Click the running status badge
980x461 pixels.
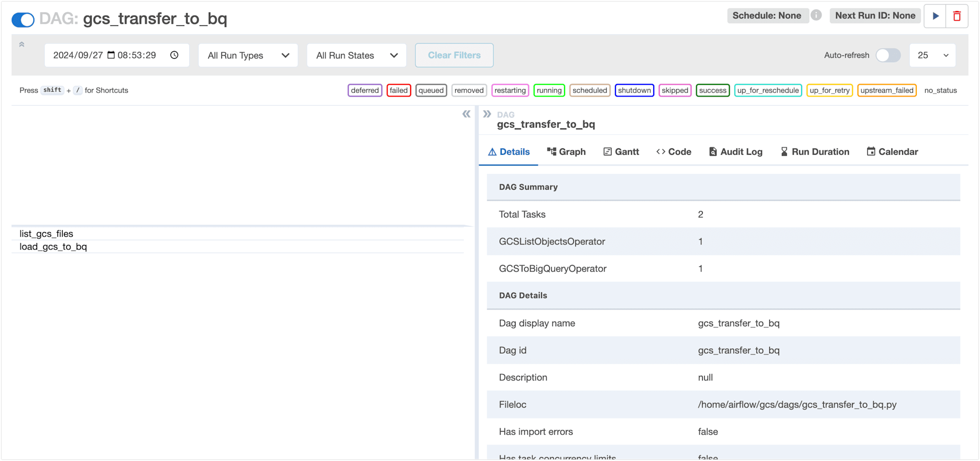pos(549,90)
